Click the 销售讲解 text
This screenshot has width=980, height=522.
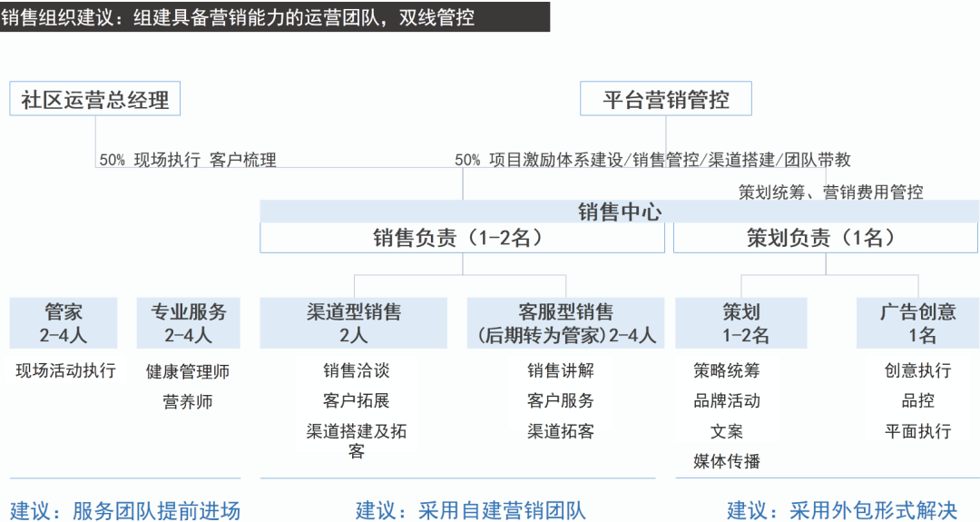click(561, 370)
